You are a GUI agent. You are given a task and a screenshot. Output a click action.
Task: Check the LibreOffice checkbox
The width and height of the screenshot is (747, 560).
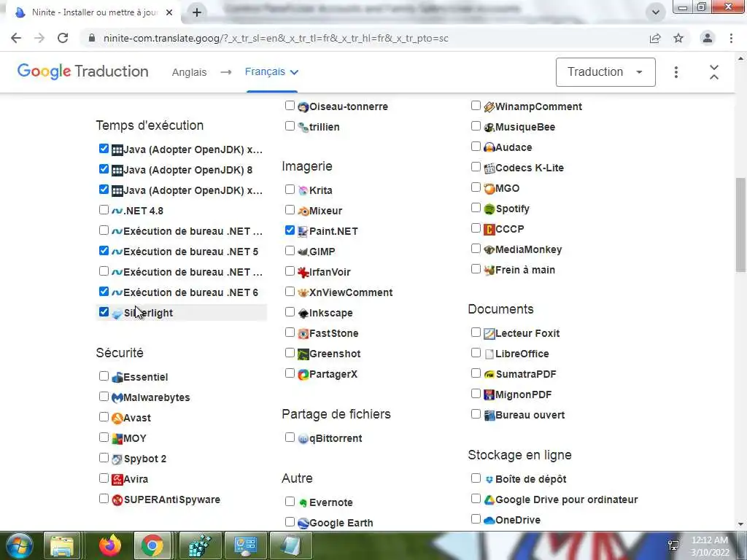pos(476,352)
